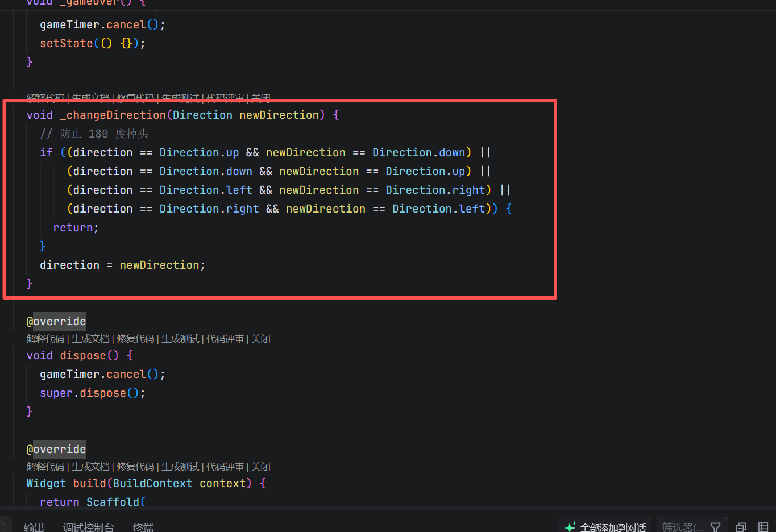Click gameTimer.cancel() above setState
Image resolution: width=776 pixels, height=532 pixels.
(102, 24)
